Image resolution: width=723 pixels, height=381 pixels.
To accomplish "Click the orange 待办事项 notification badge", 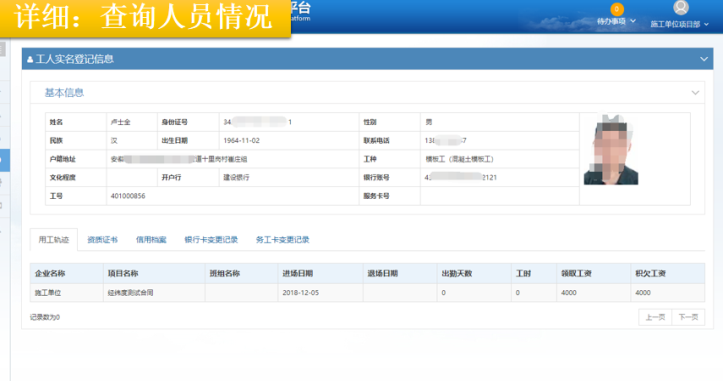I will click(x=616, y=9).
